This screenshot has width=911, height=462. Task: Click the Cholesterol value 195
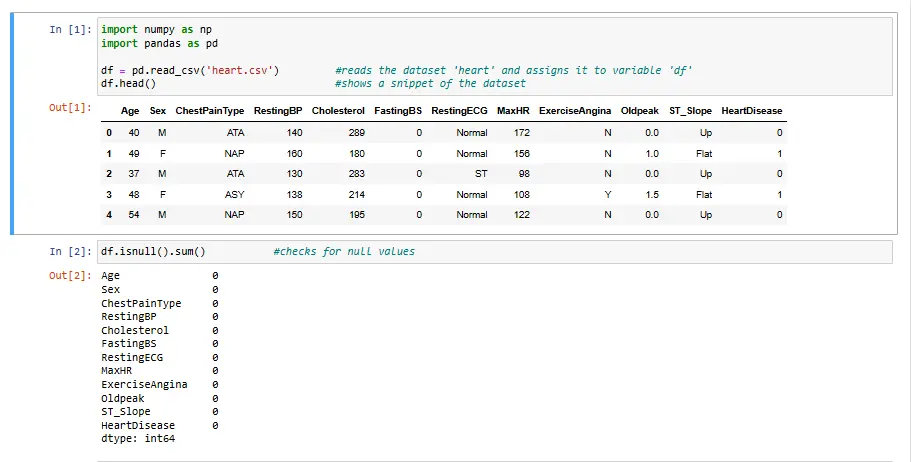click(x=357, y=215)
